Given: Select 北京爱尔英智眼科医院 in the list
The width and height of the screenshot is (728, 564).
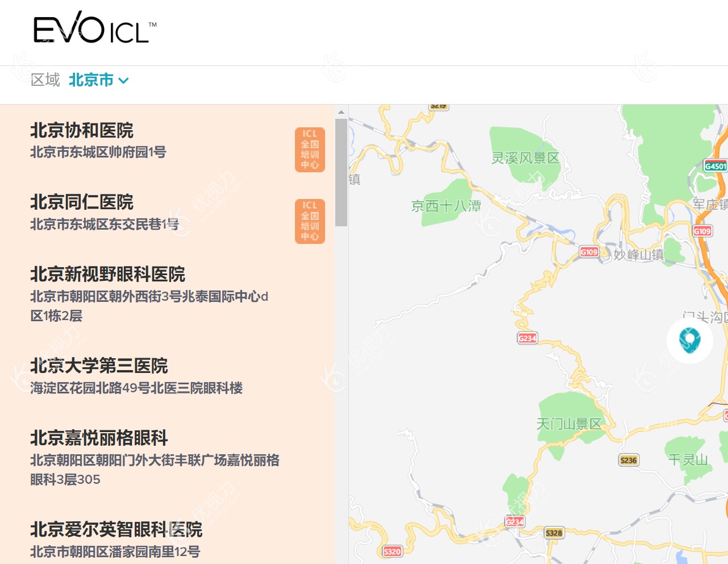Looking at the screenshot, I should (x=116, y=529).
